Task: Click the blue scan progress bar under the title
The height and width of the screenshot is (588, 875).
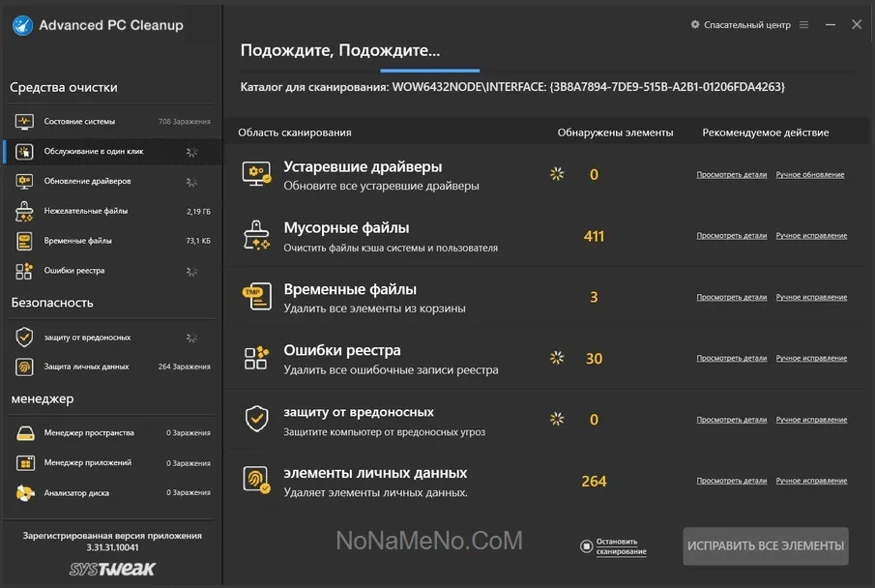Action: (429, 71)
